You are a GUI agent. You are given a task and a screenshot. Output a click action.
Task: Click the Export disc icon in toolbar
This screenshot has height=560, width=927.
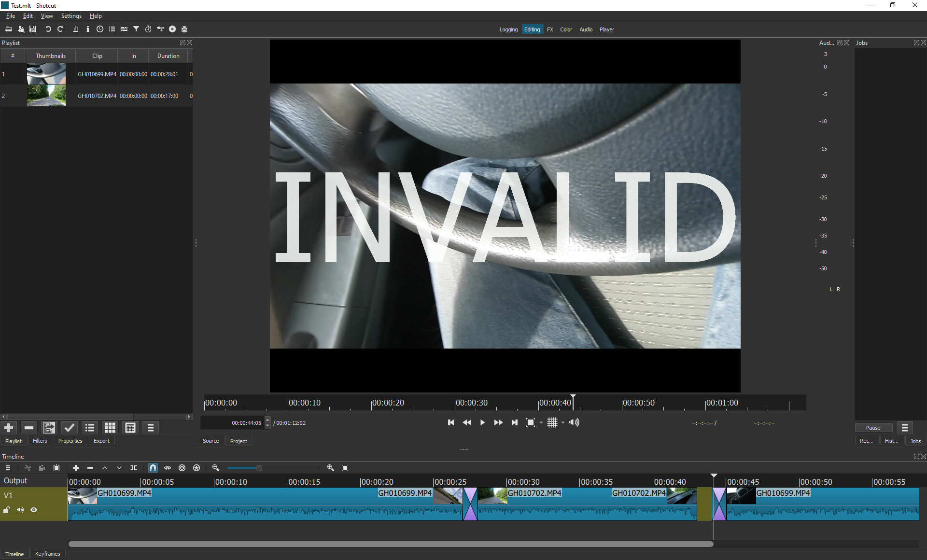[x=172, y=29]
